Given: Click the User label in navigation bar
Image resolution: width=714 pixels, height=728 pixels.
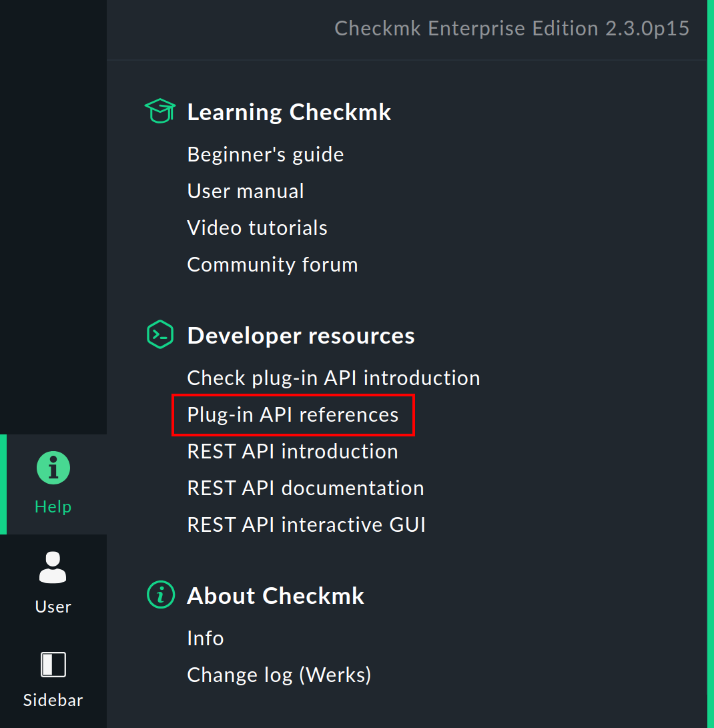Looking at the screenshot, I should tap(53, 607).
